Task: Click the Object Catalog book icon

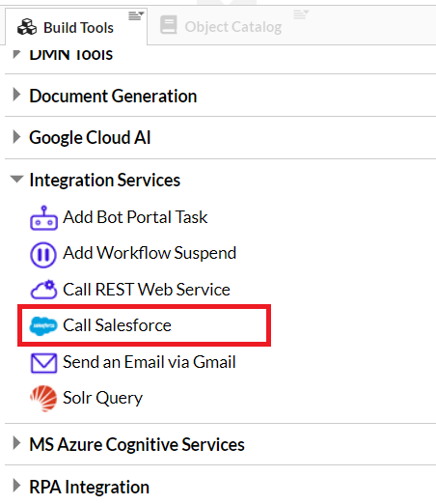Action: pos(169,25)
